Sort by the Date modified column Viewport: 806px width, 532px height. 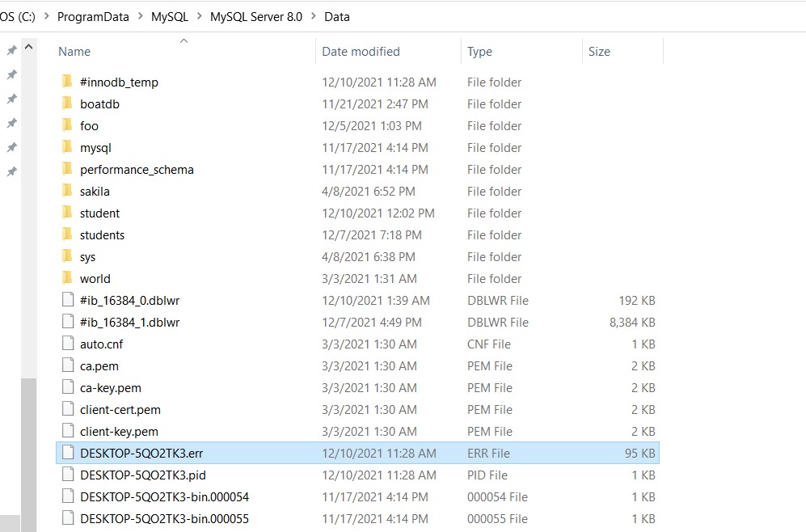361,52
